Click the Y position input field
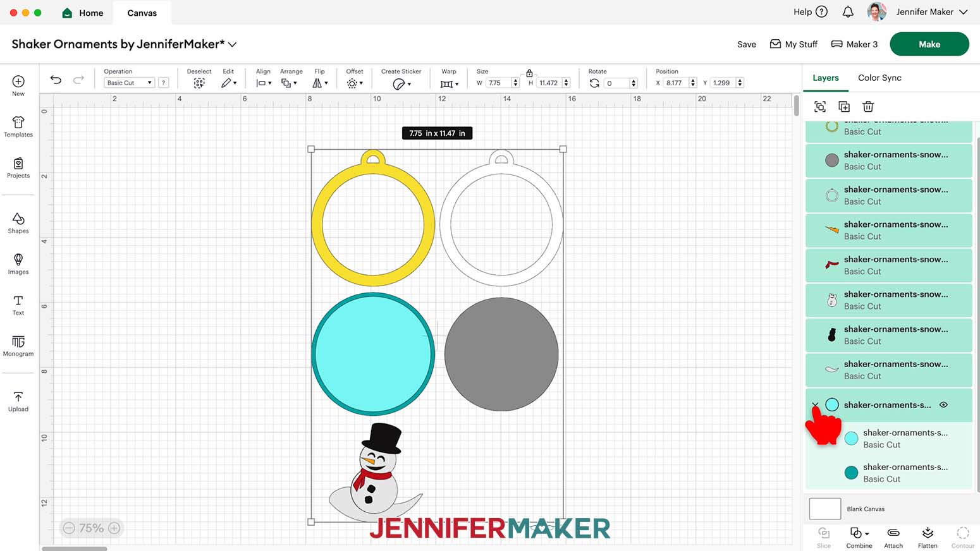The image size is (980, 551). [724, 83]
